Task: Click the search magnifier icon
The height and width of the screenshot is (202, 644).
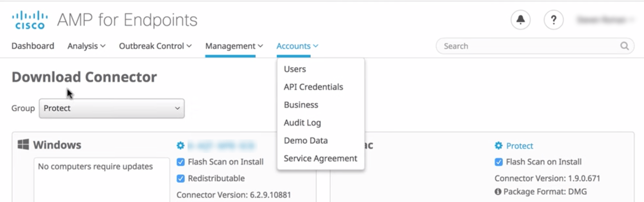Action: [624, 46]
